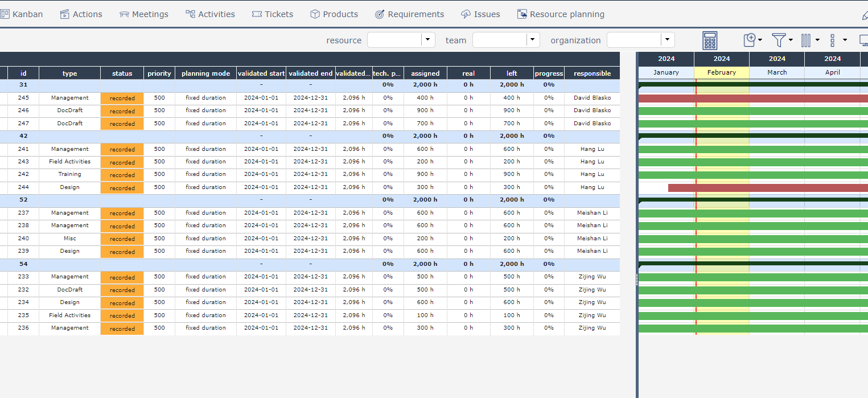Select the February month header in Gantt
This screenshot has width=868, height=398.
pos(721,73)
